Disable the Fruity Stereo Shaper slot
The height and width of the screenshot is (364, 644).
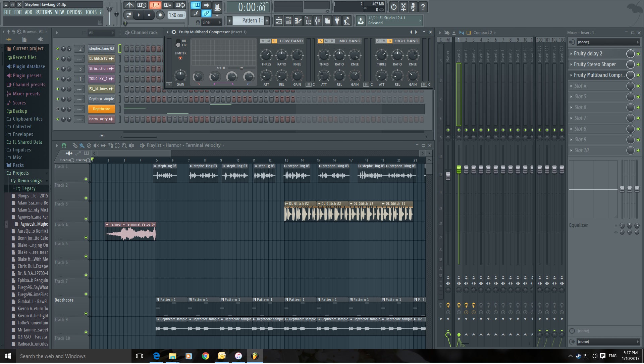(x=638, y=64)
